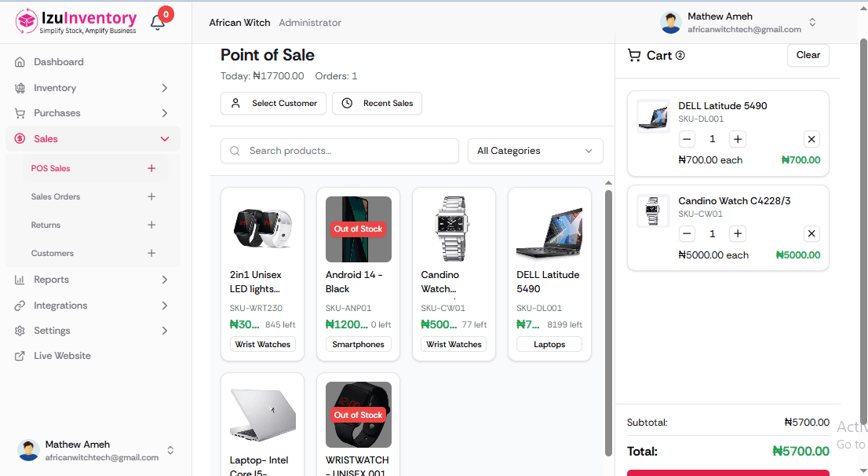This screenshot has height=476, width=868.
Task: Click the Sales sidebar icon
Action: point(19,138)
